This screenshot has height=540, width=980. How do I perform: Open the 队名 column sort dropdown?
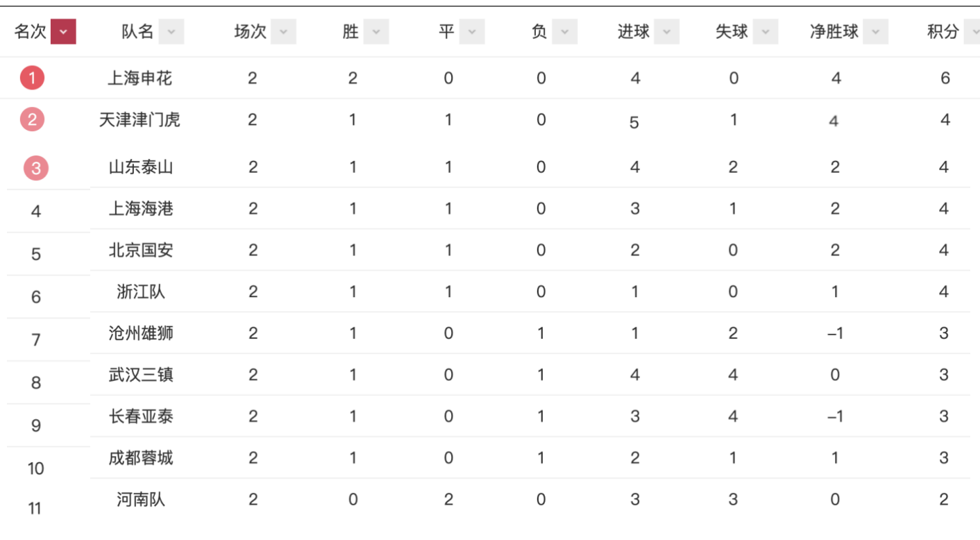coord(170,31)
